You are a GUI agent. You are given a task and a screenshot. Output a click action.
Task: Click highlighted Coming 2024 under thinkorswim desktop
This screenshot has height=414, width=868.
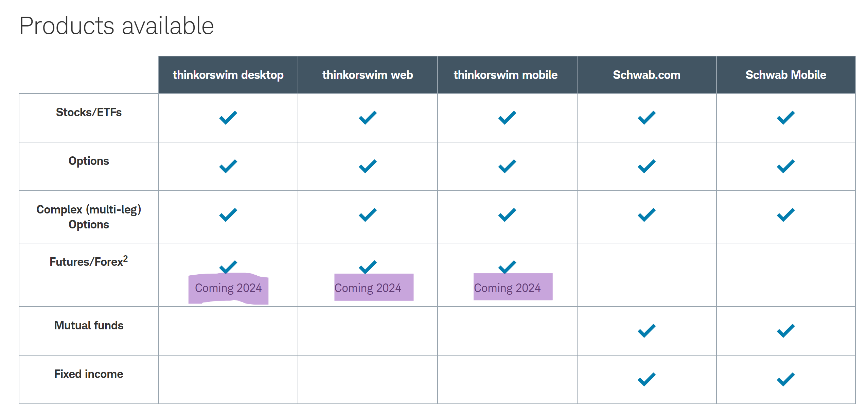pyautogui.click(x=228, y=288)
